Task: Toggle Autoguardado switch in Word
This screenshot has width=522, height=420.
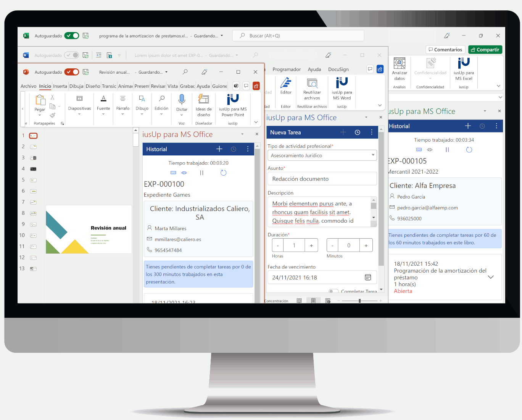Action: click(72, 55)
